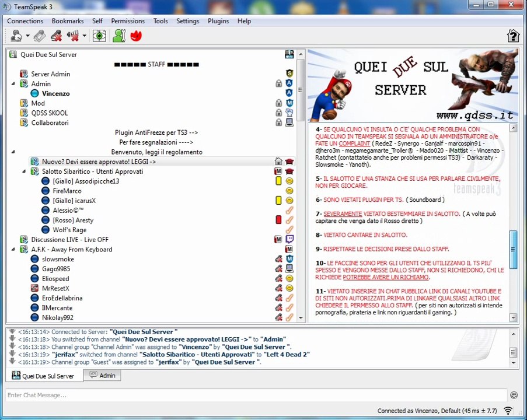The image size is (527, 420).
Task: Open the Connections menu
Action: [25, 21]
